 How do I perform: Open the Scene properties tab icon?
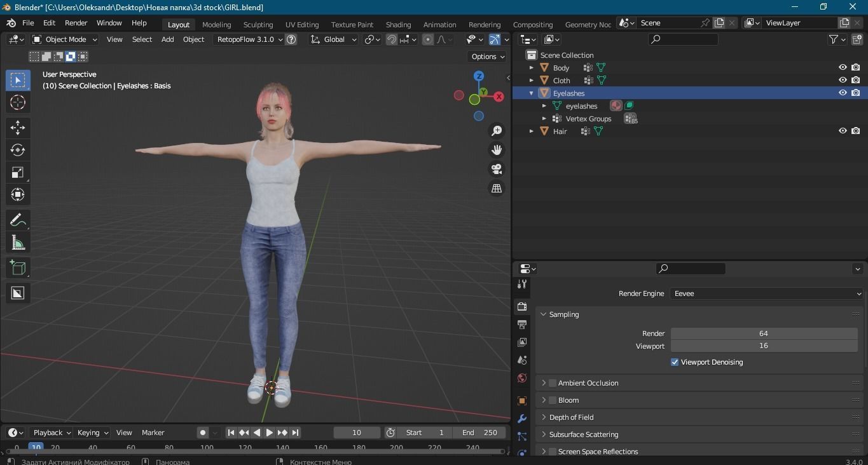tap(522, 360)
